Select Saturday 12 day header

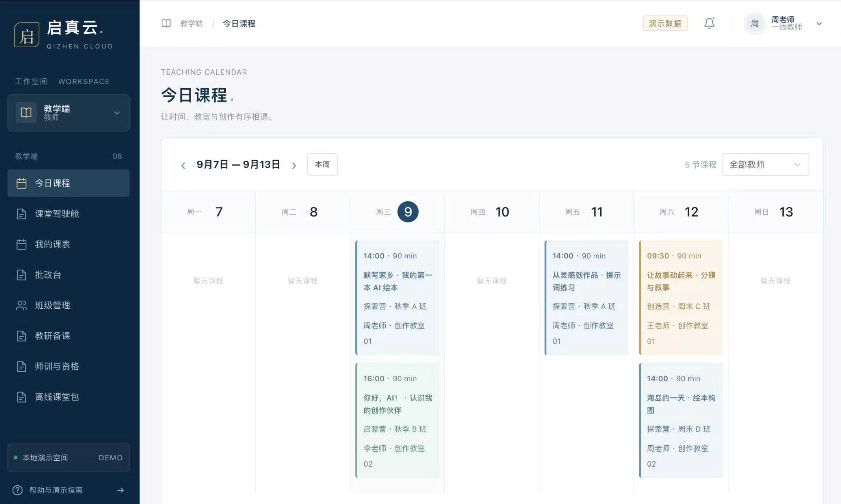pyautogui.click(x=681, y=212)
